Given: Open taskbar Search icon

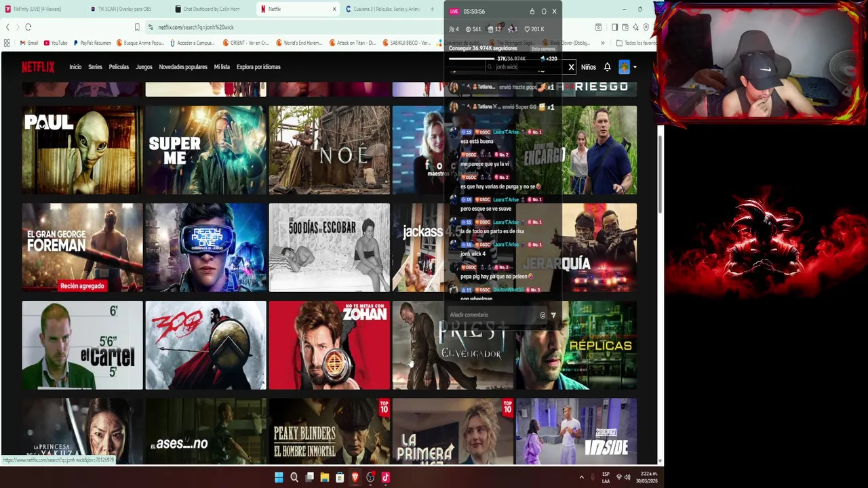Looking at the screenshot, I should pyautogui.click(x=294, y=477).
